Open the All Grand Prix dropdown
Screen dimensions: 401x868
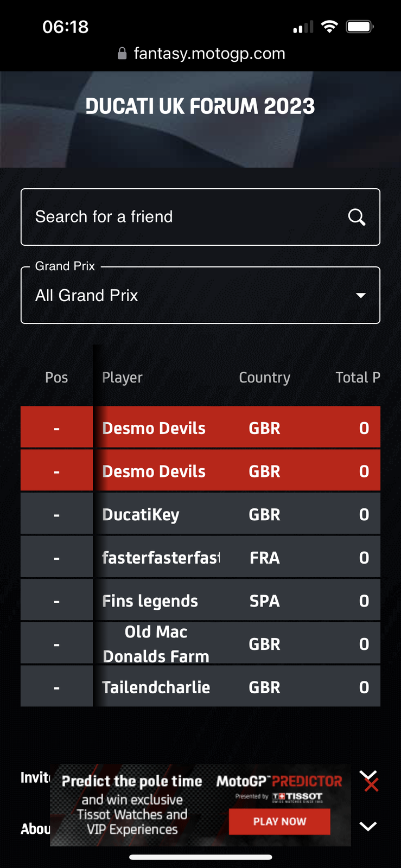pyautogui.click(x=200, y=295)
